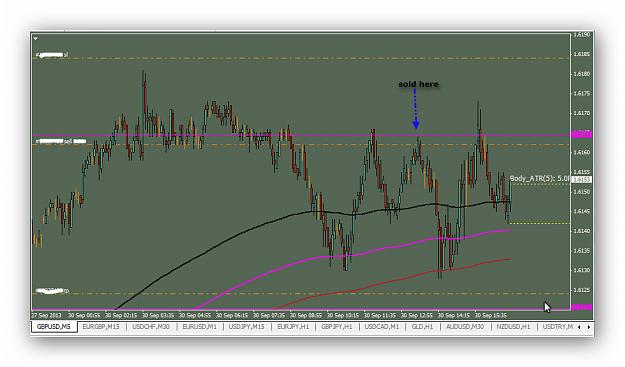The image size is (625, 367).
Task: Click the right arrow to scroll chart tabs
Action: click(589, 327)
